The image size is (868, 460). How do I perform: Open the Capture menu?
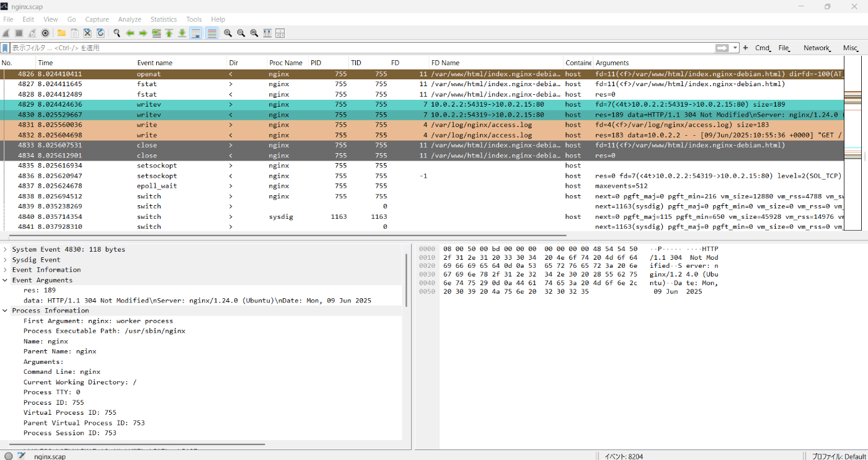click(97, 19)
